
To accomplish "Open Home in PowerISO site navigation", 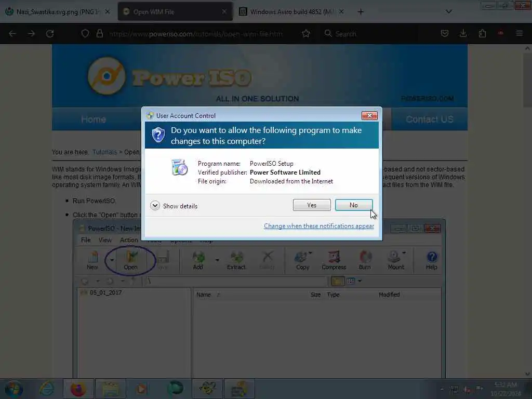I will click(x=94, y=119).
